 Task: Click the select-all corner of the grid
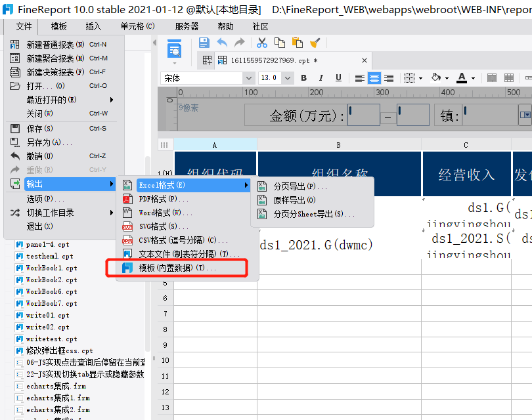(165, 145)
